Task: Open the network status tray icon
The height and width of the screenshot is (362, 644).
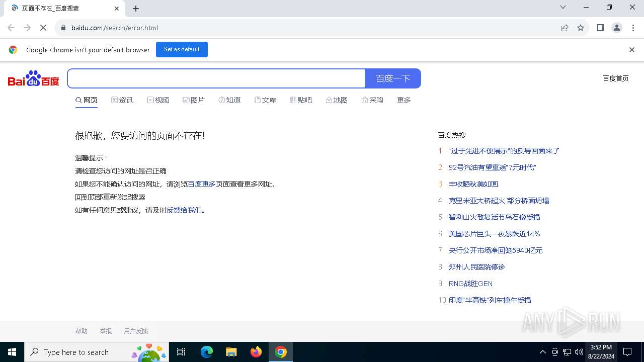Action: click(567, 352)
